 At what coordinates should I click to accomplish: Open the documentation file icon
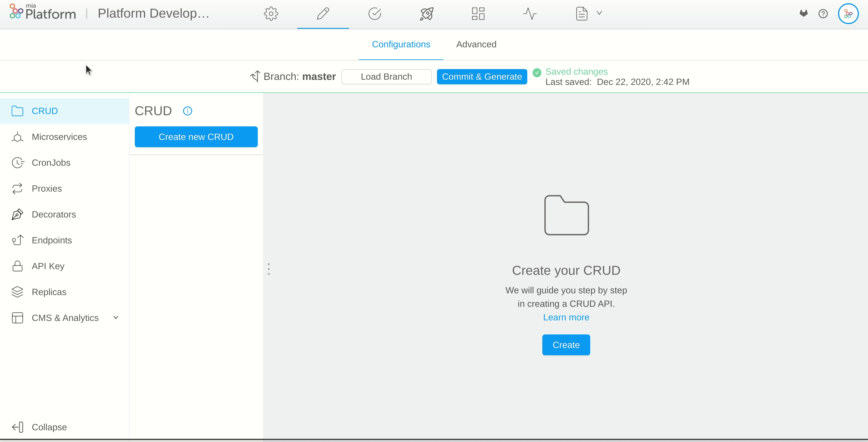582,14
